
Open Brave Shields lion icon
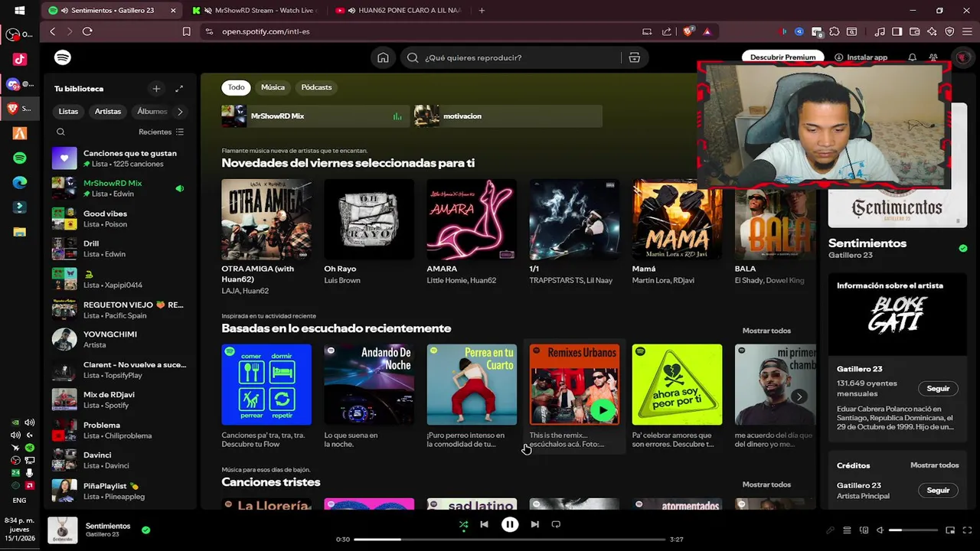(688, 31)
